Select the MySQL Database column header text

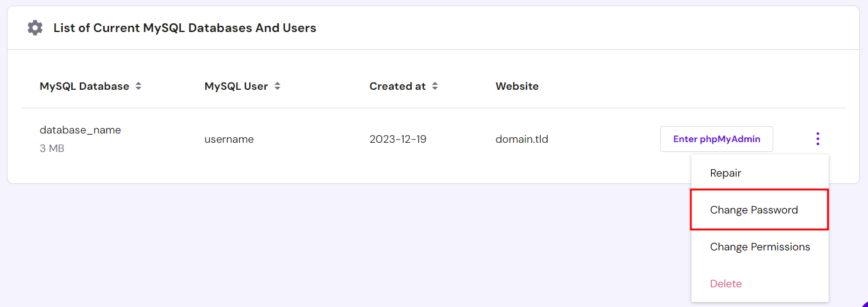84,87
